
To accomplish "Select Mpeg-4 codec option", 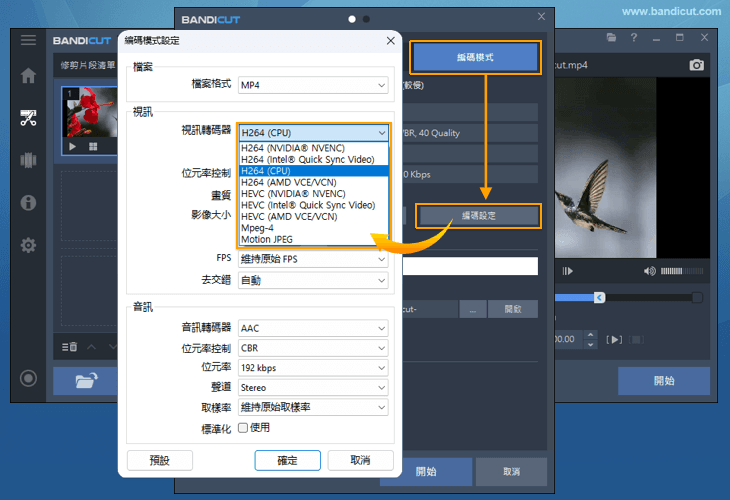I will point(314,228).
